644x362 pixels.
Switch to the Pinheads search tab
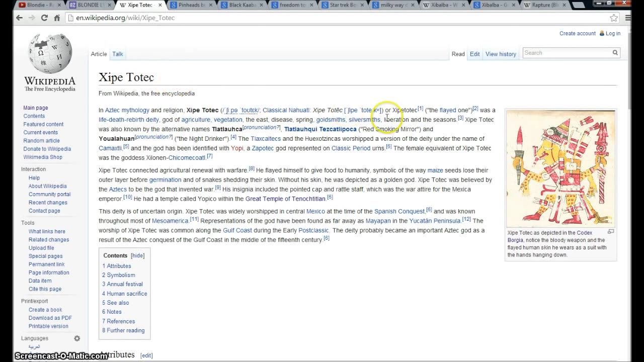(x=190, y=5)
